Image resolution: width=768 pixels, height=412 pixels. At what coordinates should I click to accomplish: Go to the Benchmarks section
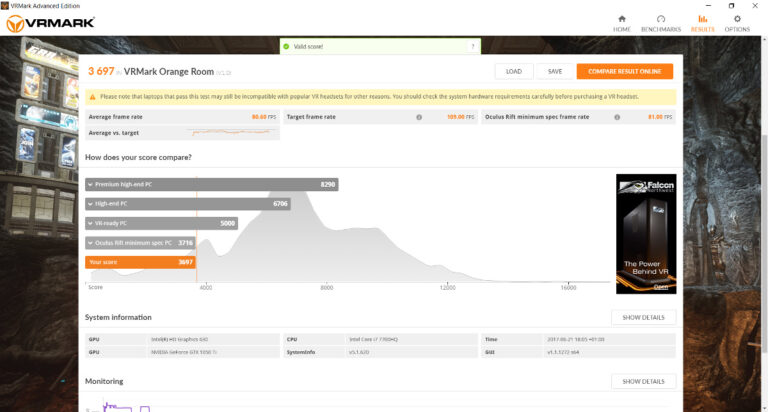[661, 22]
